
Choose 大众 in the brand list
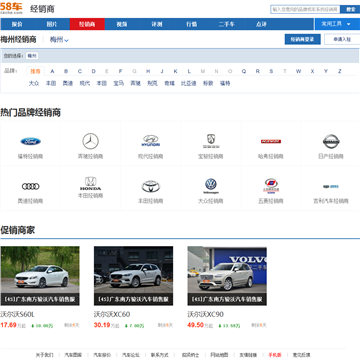[34, 83]
